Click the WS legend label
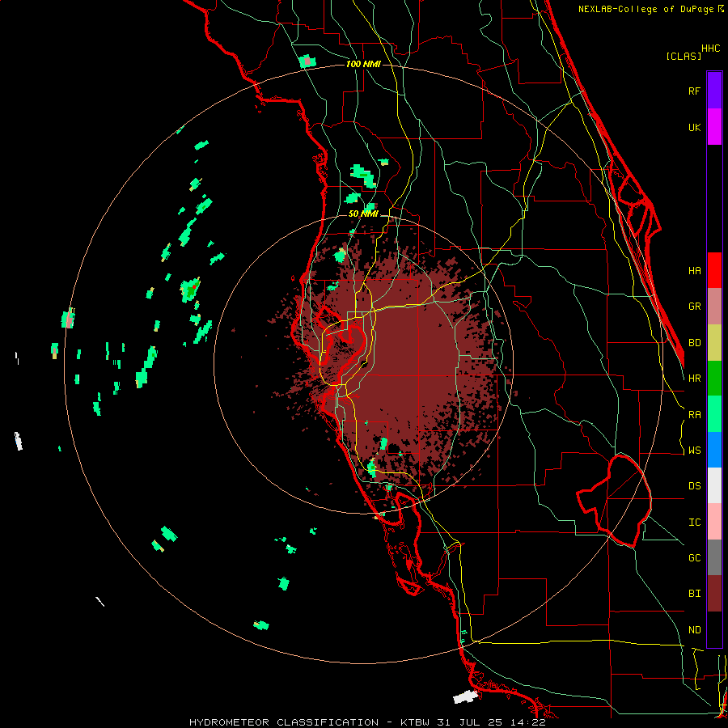 [694, 451]
